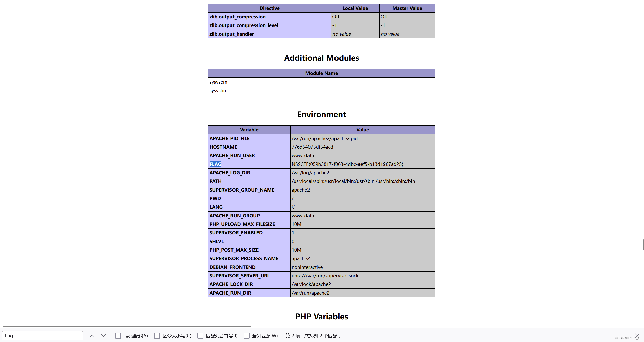Viewport: 644px width, 342px height.
Task: Click the NSSCTF flag value cell
Action: (347, 164)
